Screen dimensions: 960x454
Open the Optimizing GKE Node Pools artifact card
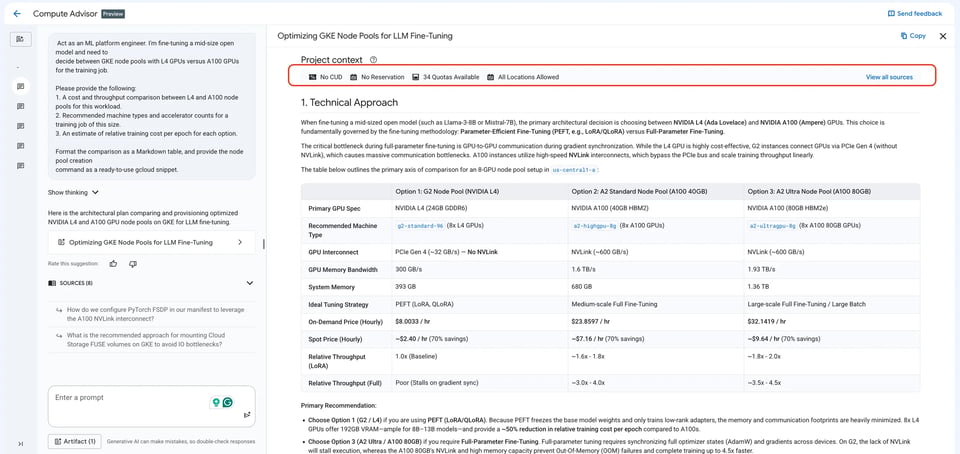coord(152,242)
